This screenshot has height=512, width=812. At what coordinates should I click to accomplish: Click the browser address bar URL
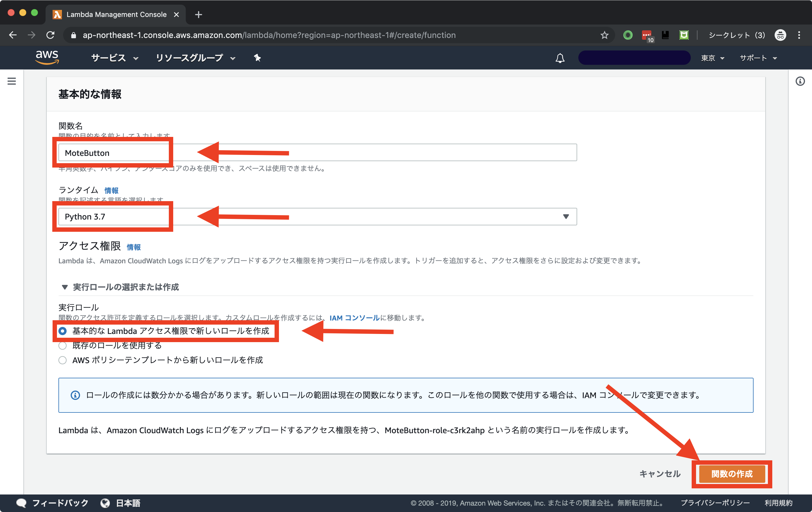click(x=269, y=35)
